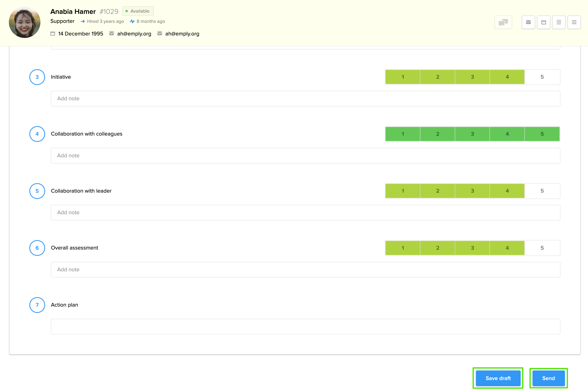The height and width of the screenshot is (390, 588).
Task: Click the Send button
Action: (548, 378)
